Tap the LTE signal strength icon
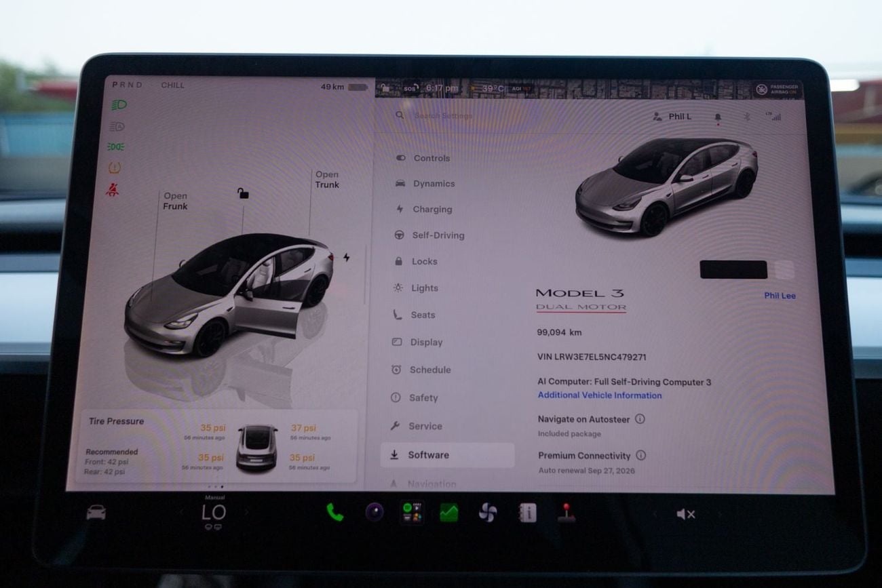 tap(773, 117)
